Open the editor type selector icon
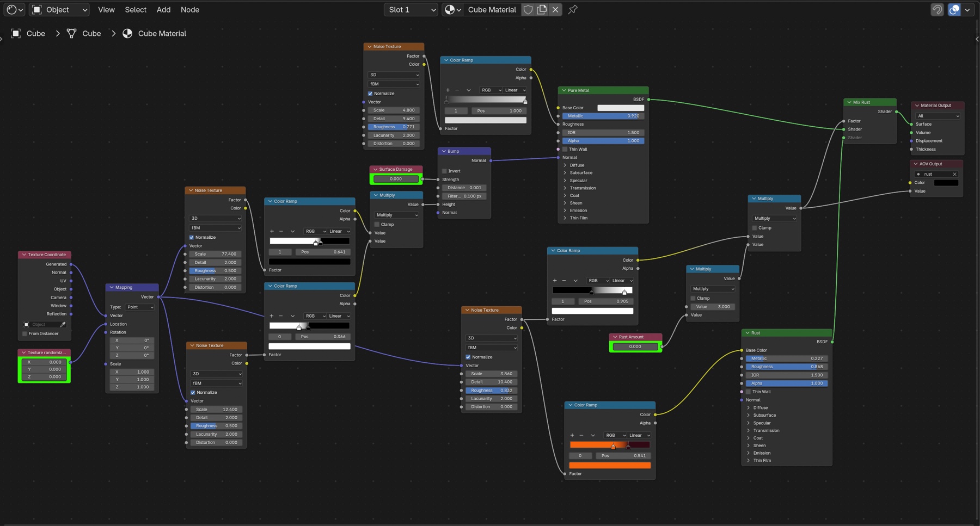980x526 pixels. (14, 10)
